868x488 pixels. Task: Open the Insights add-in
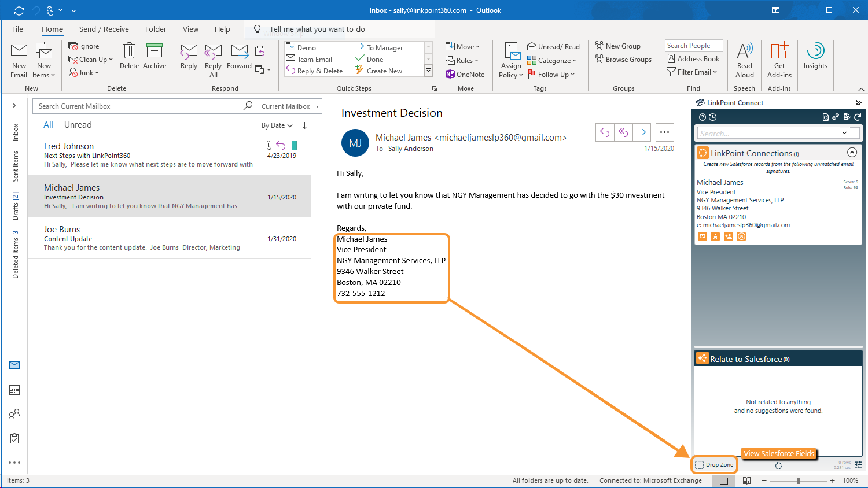click(815, 56)
